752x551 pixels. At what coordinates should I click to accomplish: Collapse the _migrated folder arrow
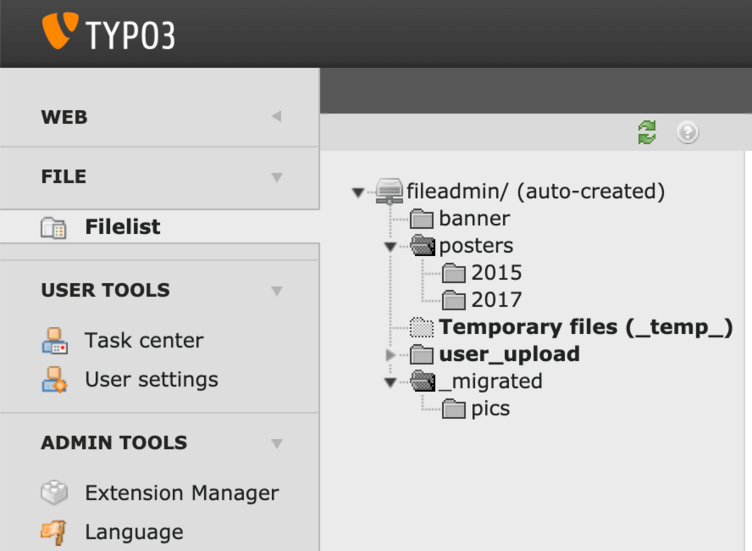[x=391, y=382]
